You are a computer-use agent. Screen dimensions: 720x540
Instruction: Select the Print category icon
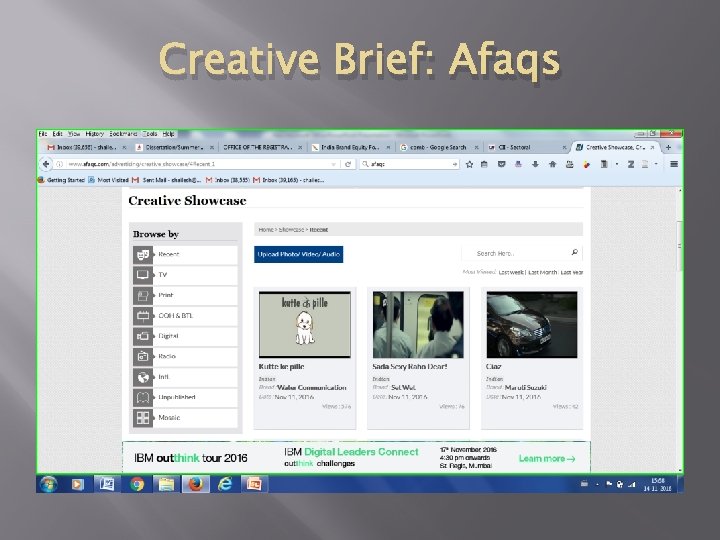(x=143, y=295)
